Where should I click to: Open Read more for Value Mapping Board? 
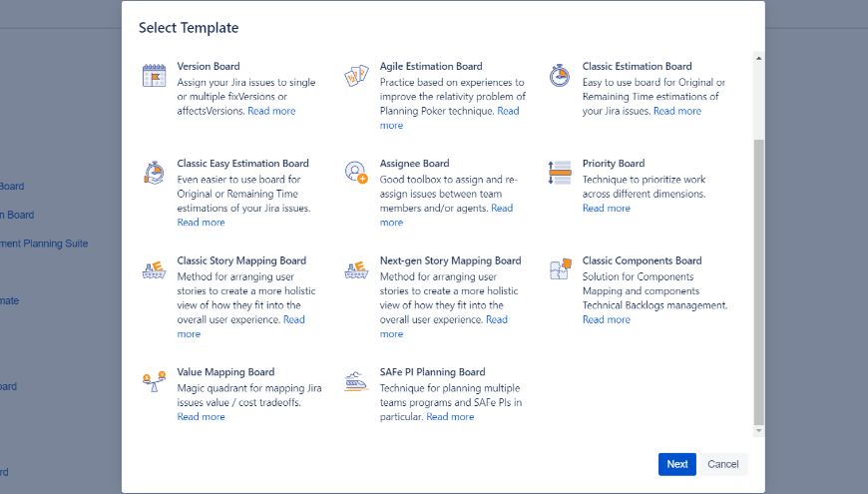click(201, 416)
